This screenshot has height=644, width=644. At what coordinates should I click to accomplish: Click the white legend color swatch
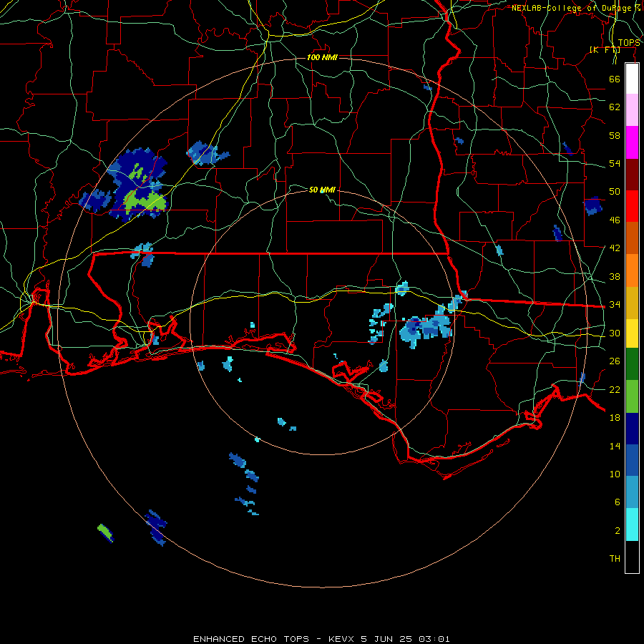tap(632, 79)
